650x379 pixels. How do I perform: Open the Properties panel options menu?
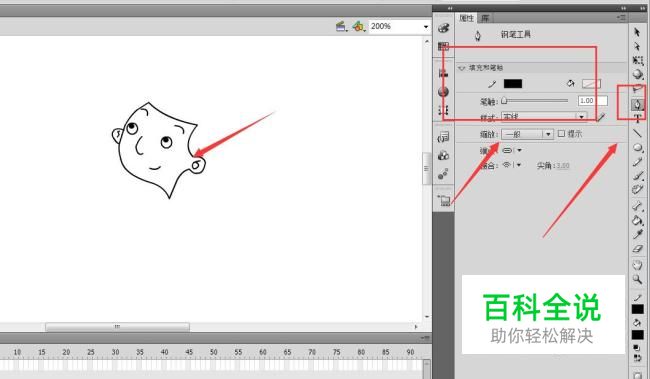[x=621, y=17]
